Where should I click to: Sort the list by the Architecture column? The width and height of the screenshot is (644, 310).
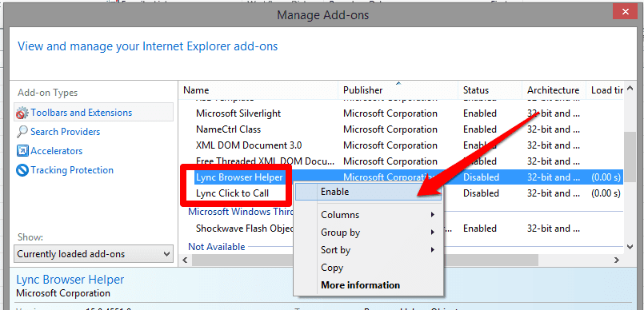pyautogui.click(x=554, y=90)
